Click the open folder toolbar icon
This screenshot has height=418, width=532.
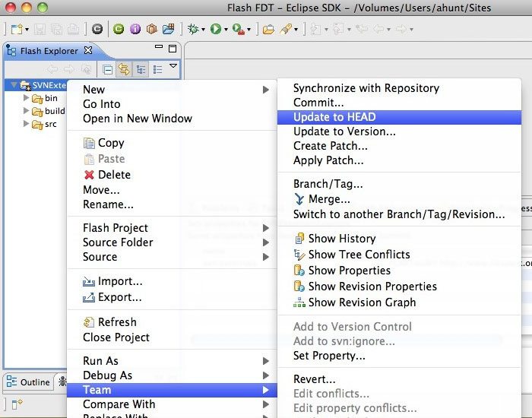tap(268, 29)
